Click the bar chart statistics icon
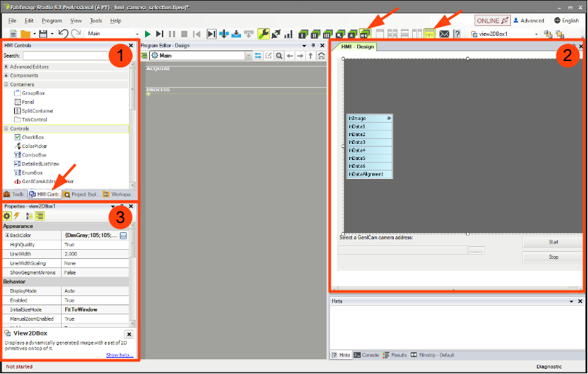The image size is (588, 374). pos(288,34)
